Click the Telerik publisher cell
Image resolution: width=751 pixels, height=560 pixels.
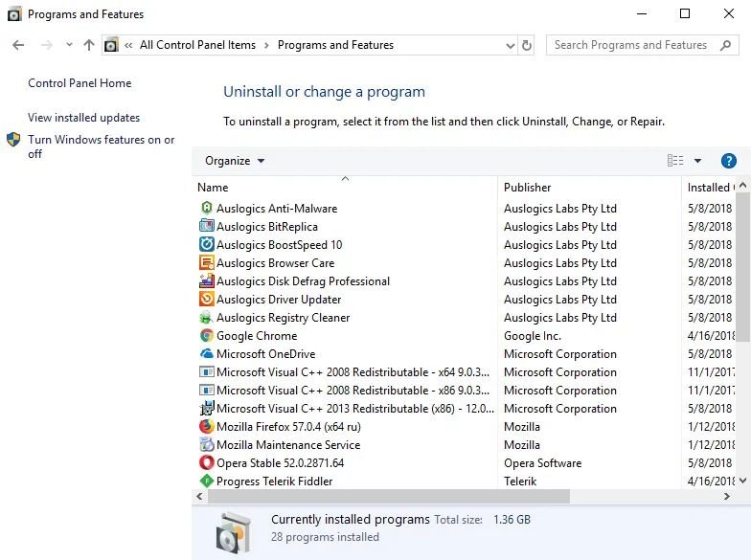pyautogui.click(x=520, y=481)
